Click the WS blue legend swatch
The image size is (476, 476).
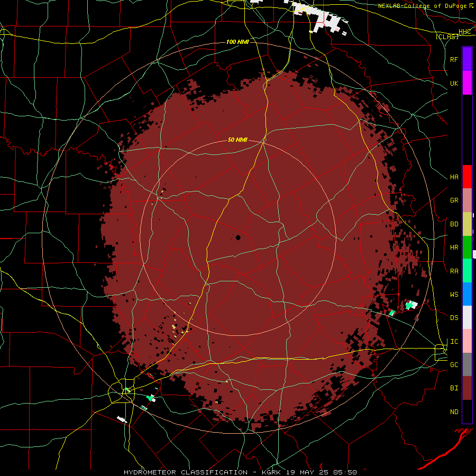[467, 294]
